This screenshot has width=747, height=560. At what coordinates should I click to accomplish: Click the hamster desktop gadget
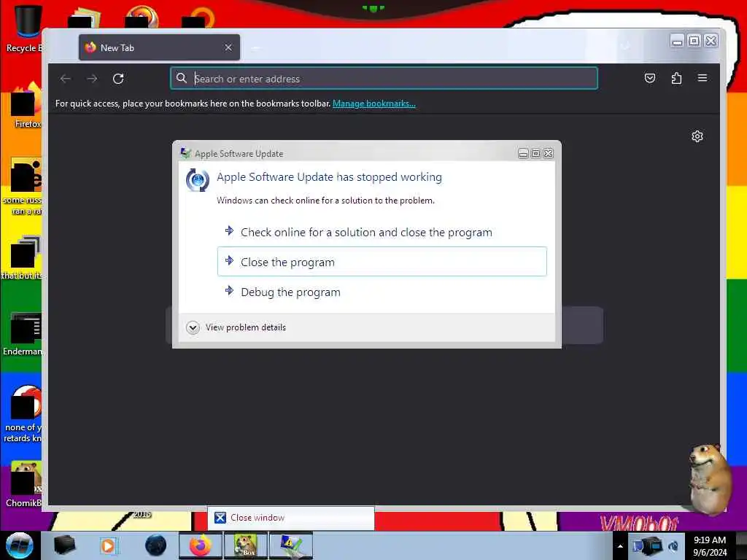point(709,479)
